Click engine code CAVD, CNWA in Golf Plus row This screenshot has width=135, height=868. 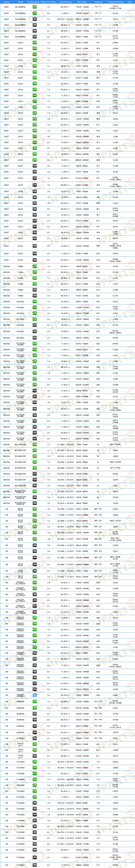click(115, 533)
